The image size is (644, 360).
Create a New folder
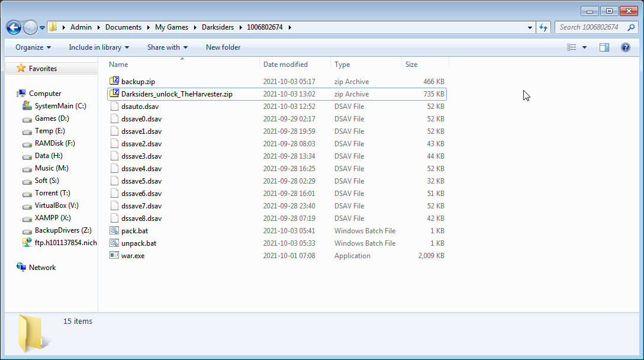(223, 47)
